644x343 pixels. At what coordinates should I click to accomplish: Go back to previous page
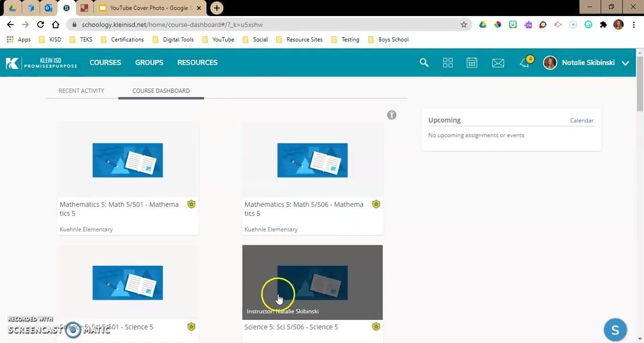(10, 25)
